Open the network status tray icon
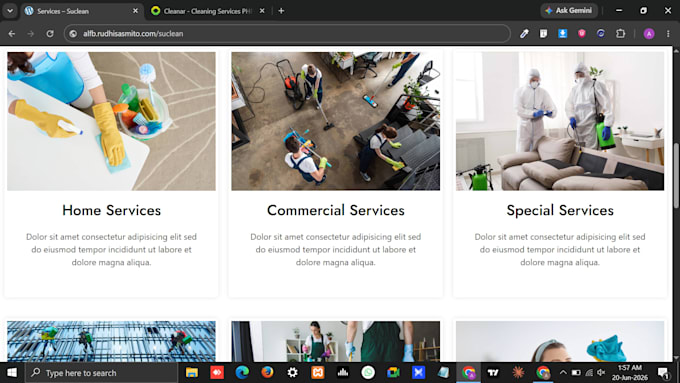The image size is (680, 383). point(589,373)
